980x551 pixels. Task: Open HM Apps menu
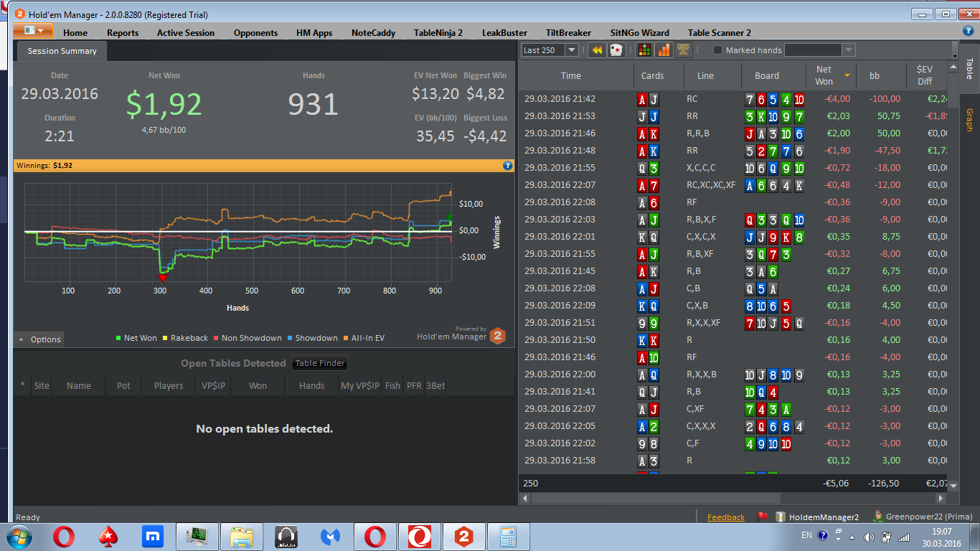tap(314, 32)
